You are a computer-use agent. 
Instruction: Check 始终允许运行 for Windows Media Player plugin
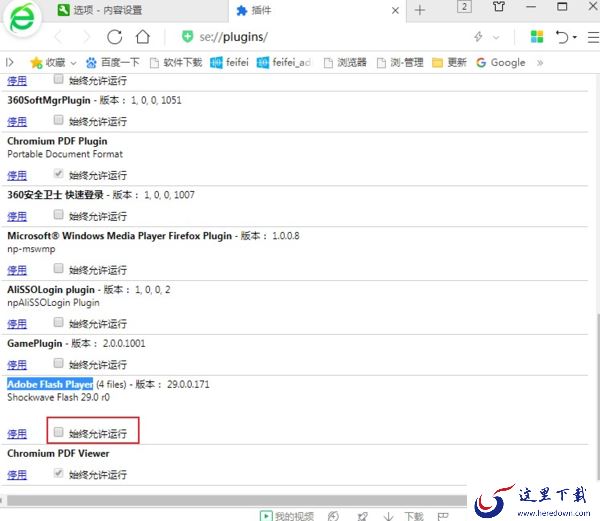click(58, 269)
